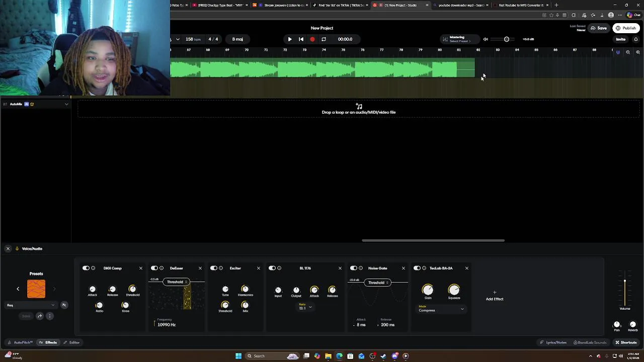Image resolution: width=644 pixels, height=362 pixels.
Task: Open the Noise Gate Threshold selector
Action: (378, 283)
